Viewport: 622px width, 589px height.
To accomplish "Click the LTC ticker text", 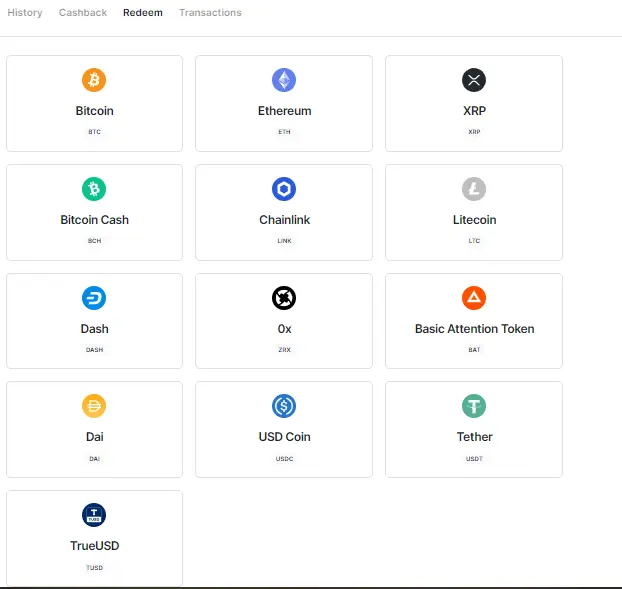I will (x=474, y=241).
